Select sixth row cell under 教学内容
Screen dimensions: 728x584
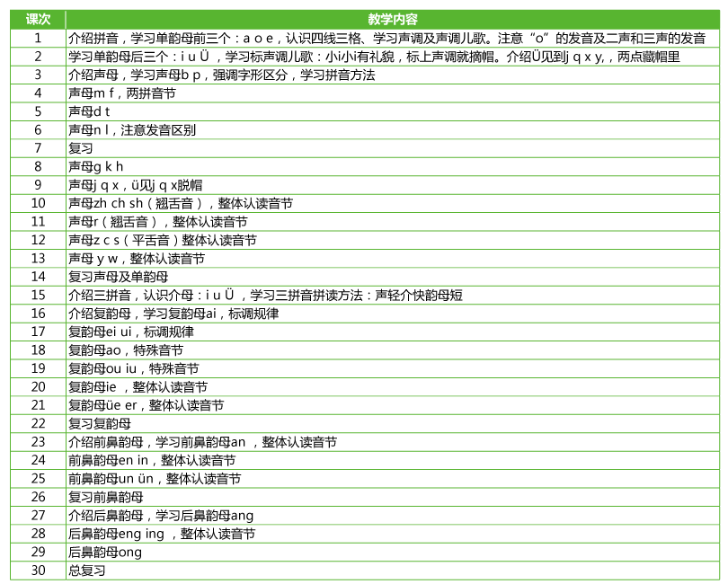(x=393, y=130)
